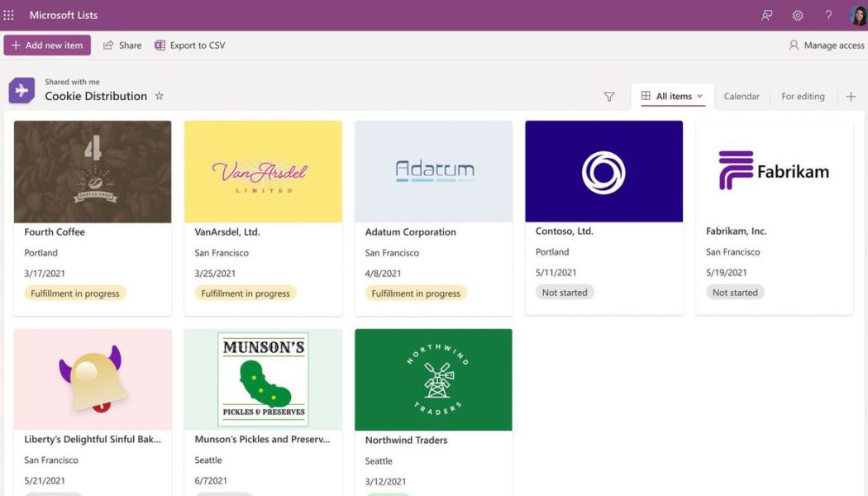The height and width of the screenshot is (496, 868).
Task: Click the Northwind Traders logo image
Action: pyautogui.click(x=433, y=379)
